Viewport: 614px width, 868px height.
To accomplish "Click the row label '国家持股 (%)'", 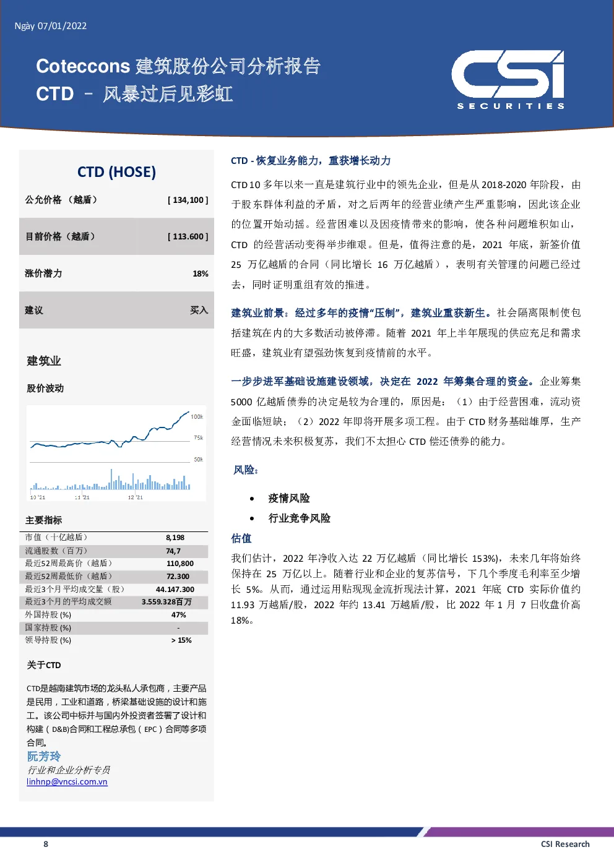I will pos(48,627).
